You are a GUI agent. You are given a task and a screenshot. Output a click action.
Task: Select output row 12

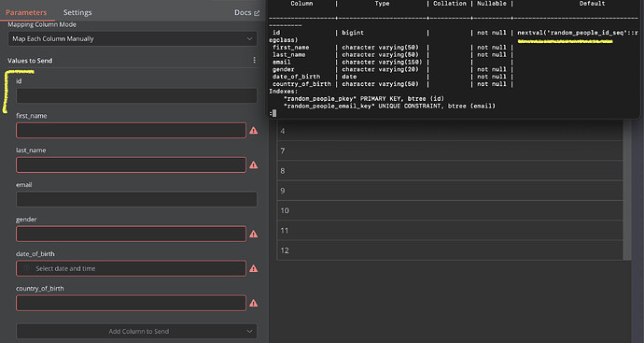click(450, 250)
